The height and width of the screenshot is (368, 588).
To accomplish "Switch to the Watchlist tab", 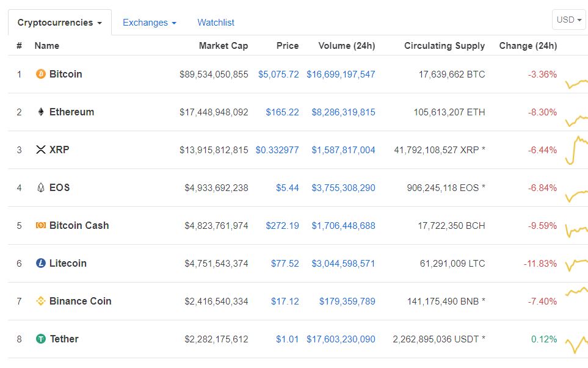I will tap(216, 23).
